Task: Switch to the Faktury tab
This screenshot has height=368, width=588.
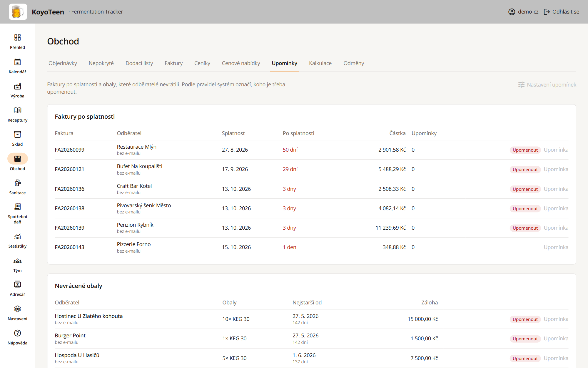Action: pos(173,63)
